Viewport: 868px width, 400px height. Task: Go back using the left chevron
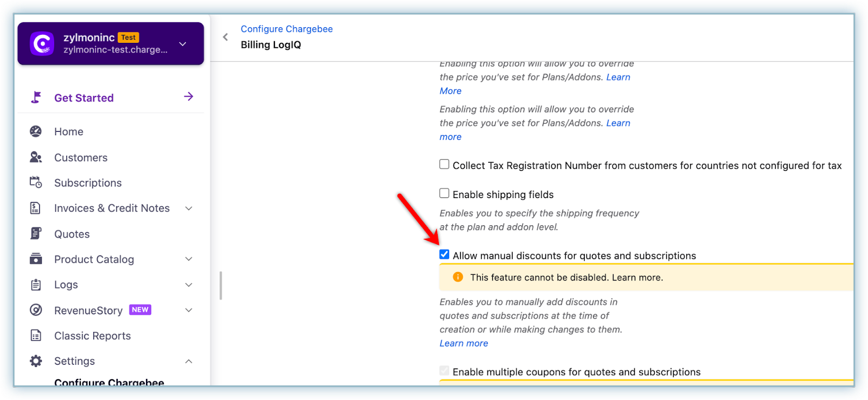226,37
